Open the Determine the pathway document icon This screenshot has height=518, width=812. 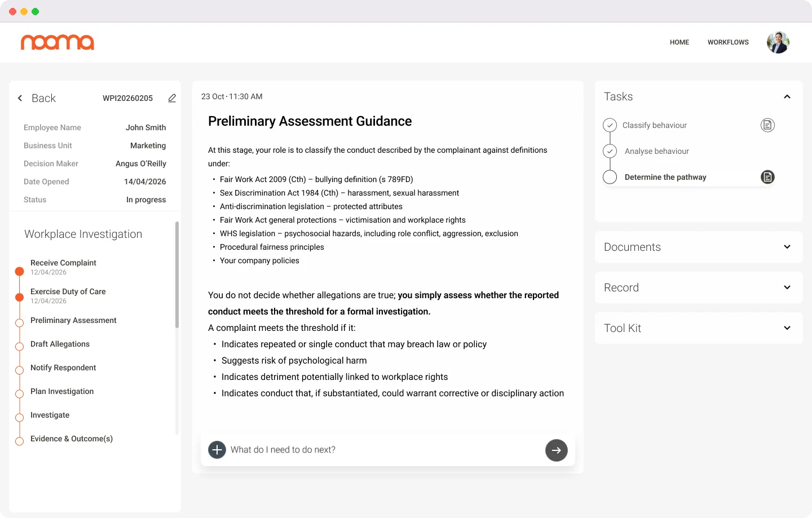[x=767, y=177]
